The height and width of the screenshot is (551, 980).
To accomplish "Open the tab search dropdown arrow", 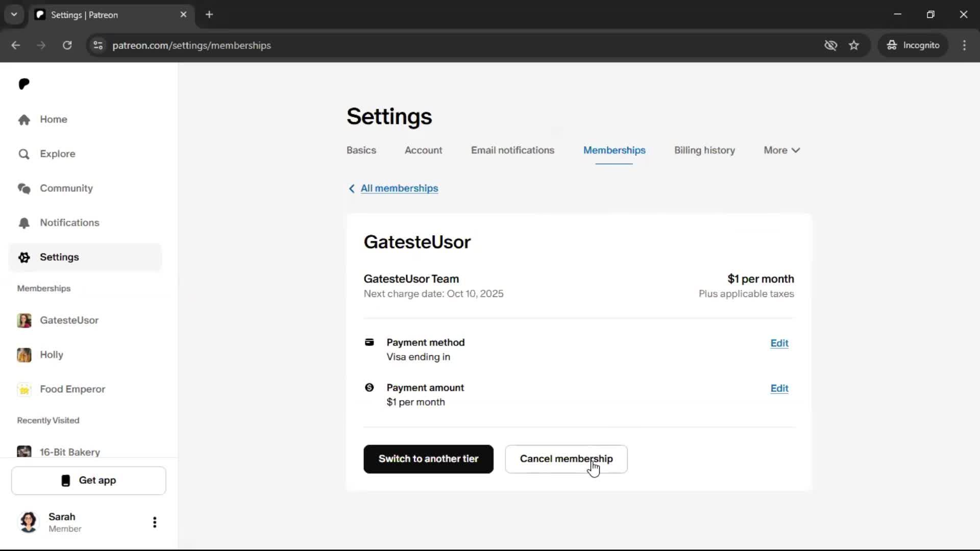I will [x=14, y=15].
